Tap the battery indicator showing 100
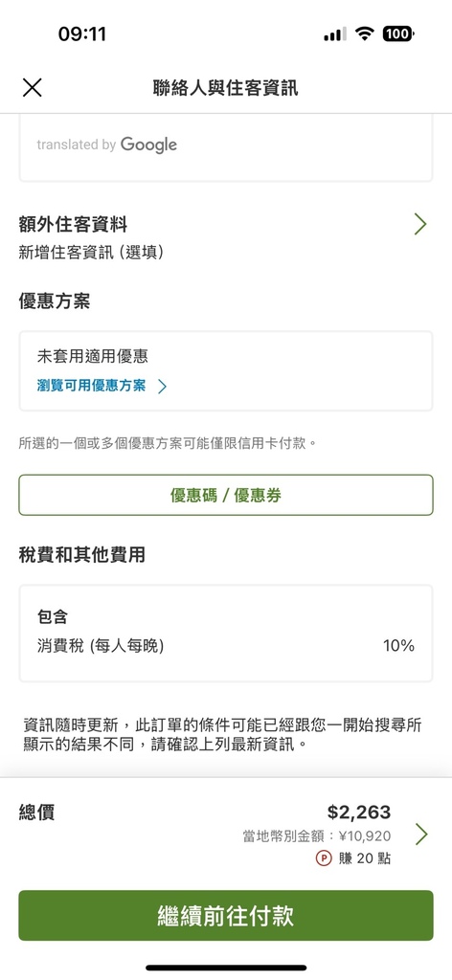The width and height of the screenshot is (452, 980). pyautogui.click(x=398, y=33)
